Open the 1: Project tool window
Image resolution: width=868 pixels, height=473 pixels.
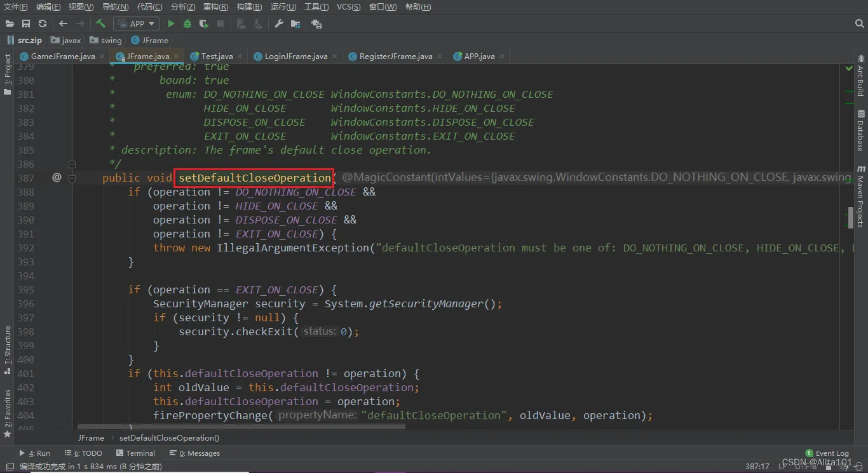[x=8, y=74]
